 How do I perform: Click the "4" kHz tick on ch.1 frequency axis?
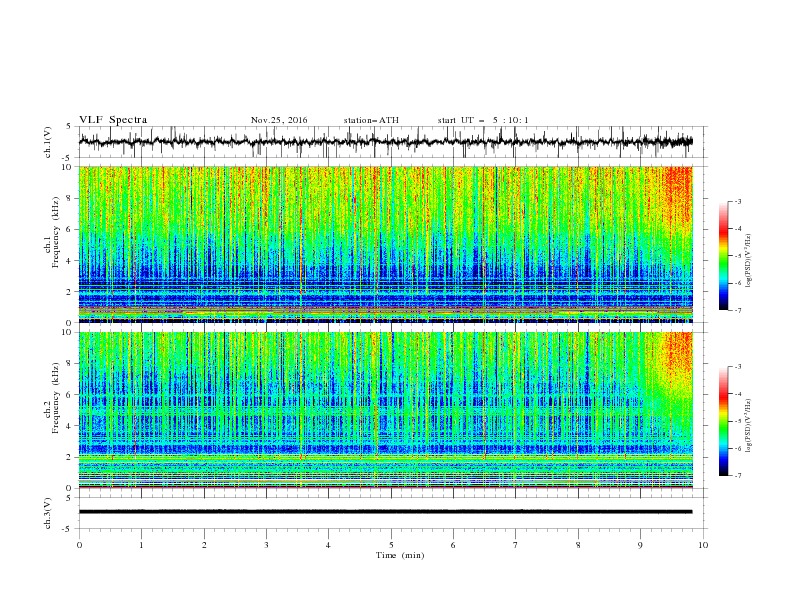point(70,261)
